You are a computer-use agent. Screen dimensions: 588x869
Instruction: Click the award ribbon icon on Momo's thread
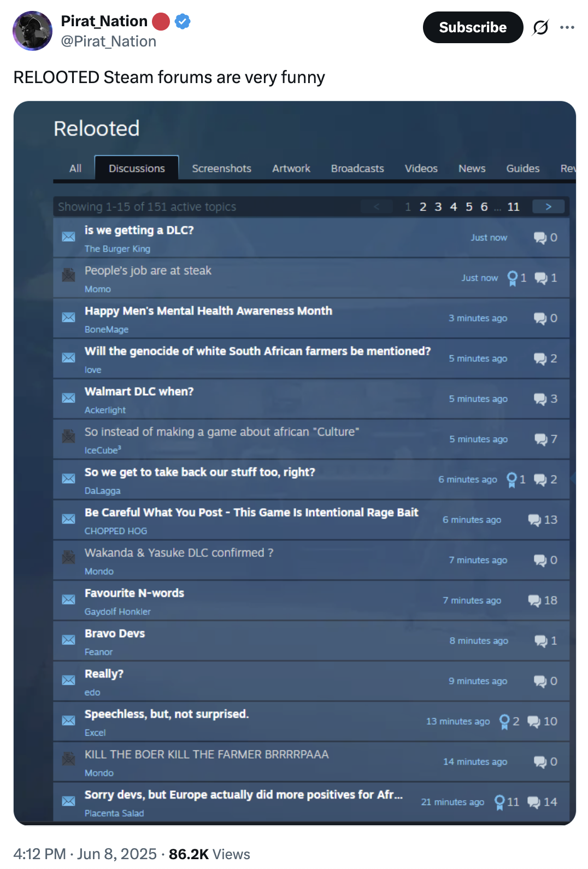(512, 278)
